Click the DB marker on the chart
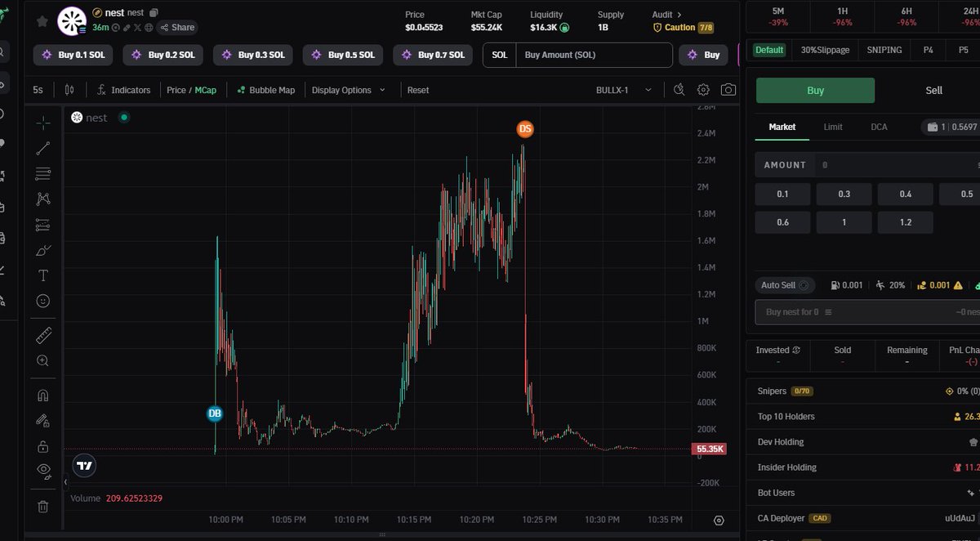Screen dimensions: 980x541 pos(215,414)
